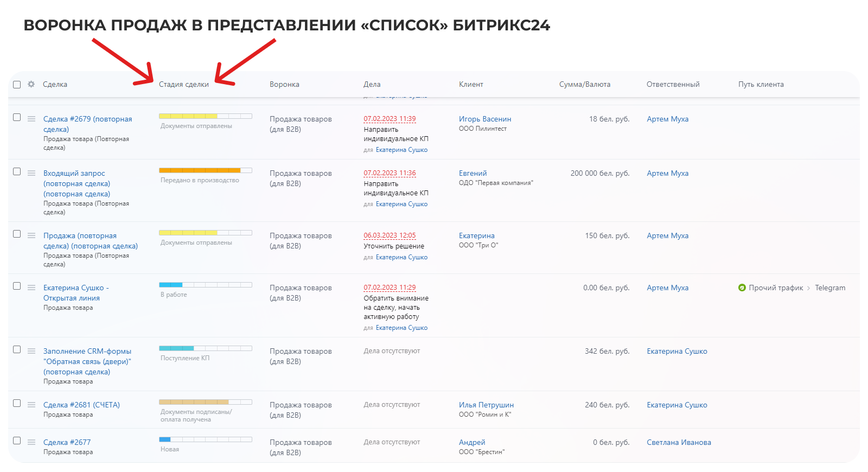Open responsible Светлана Иванова
This screenshot has height=472, width=868.
679,442
